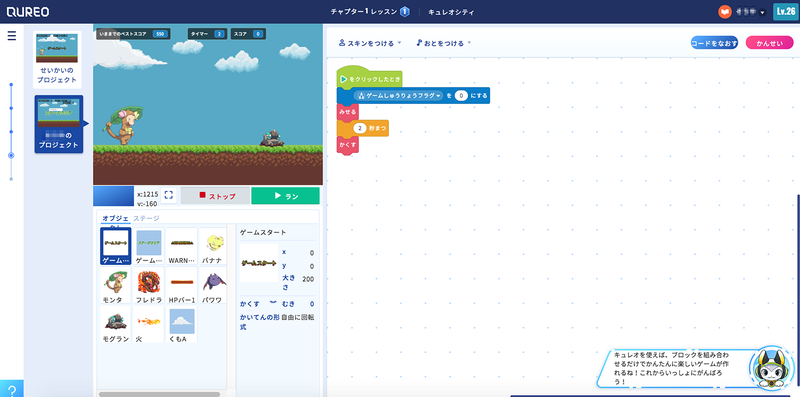Select the stage clear ゲーム… object icon
This screenshot has height=397, width=800.
148,246
